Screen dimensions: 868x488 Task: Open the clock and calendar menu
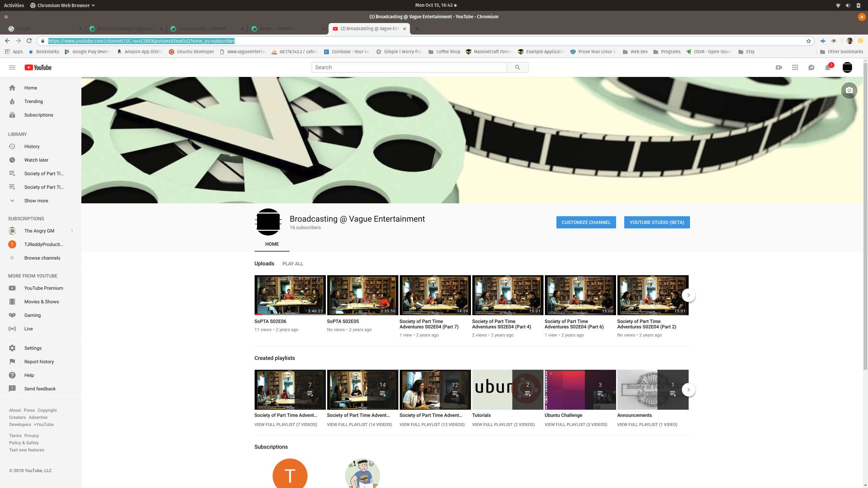point(436,5)
